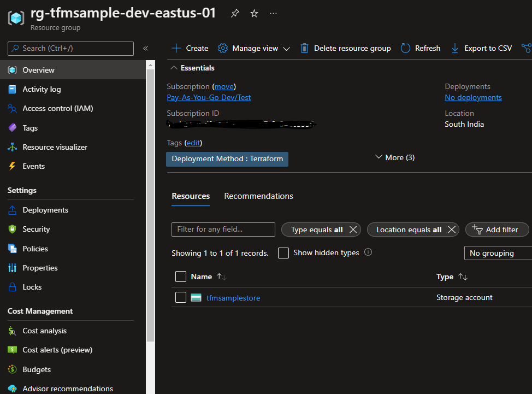
Task: Open the Delete resource group trash icon
Action: coord(304,48)
